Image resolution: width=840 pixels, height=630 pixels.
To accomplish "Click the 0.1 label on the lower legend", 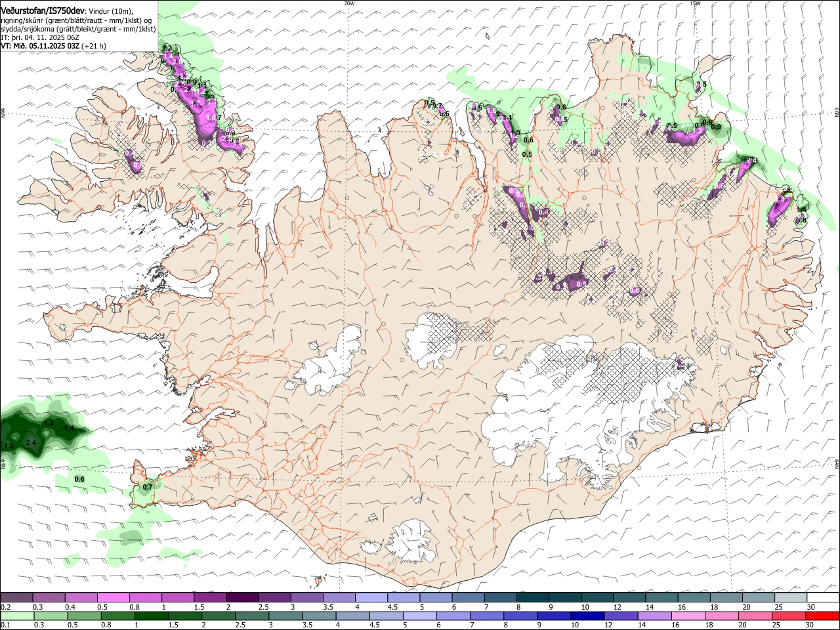I will (6, 625).
